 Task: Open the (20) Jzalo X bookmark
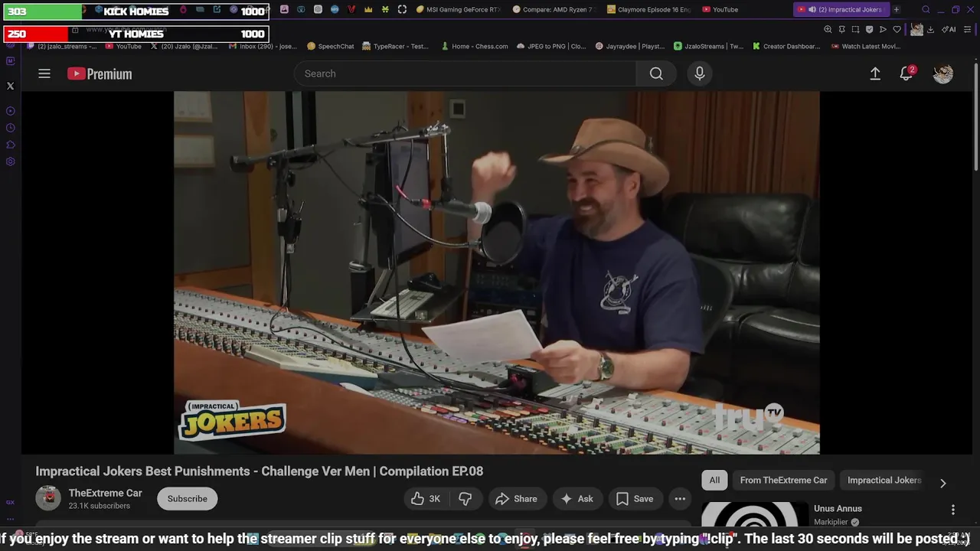(x=184, y=46)
